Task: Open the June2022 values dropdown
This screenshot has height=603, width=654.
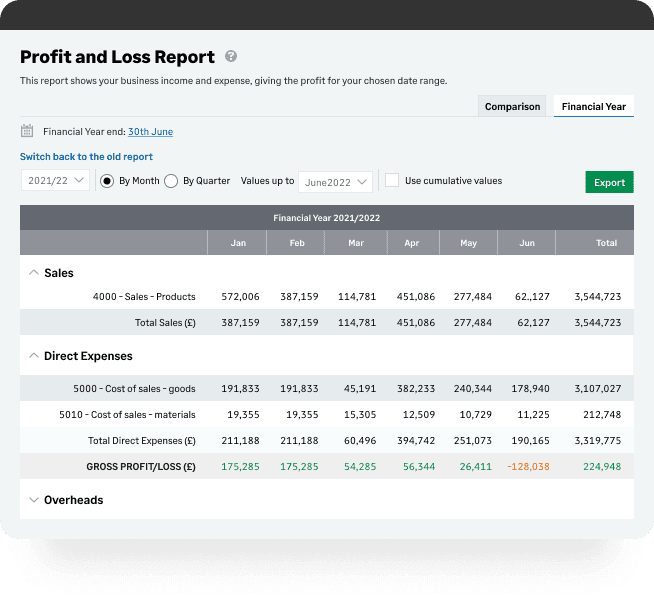Action: point(335,182)
